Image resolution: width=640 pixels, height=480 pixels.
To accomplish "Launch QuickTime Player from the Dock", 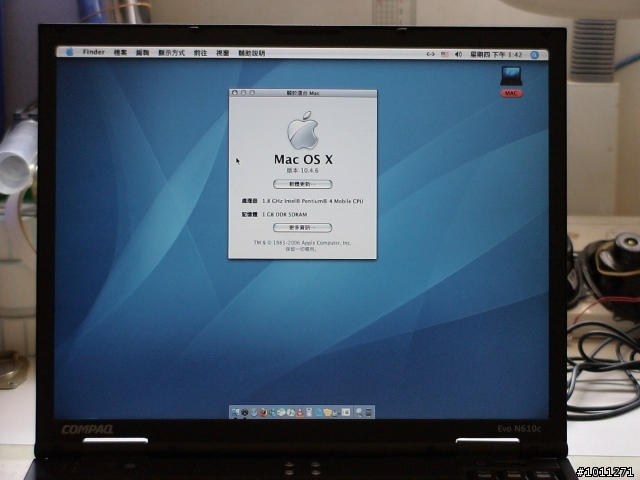I will 318,412.
